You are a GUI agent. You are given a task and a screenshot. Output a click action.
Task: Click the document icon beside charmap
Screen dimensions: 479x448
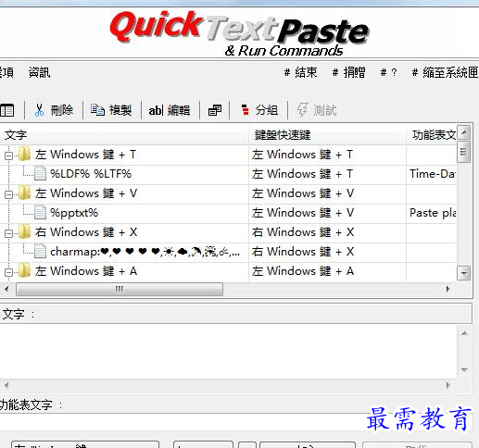pos(40,251)
